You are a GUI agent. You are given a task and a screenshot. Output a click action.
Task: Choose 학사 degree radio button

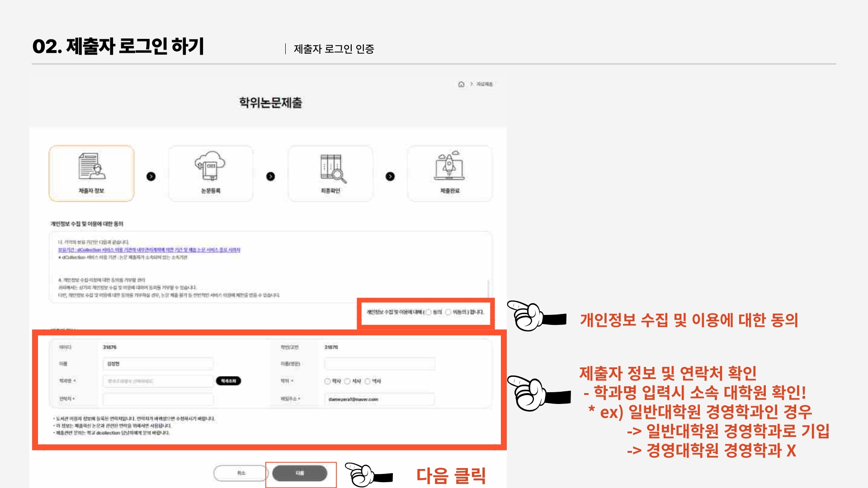point(327,381)
